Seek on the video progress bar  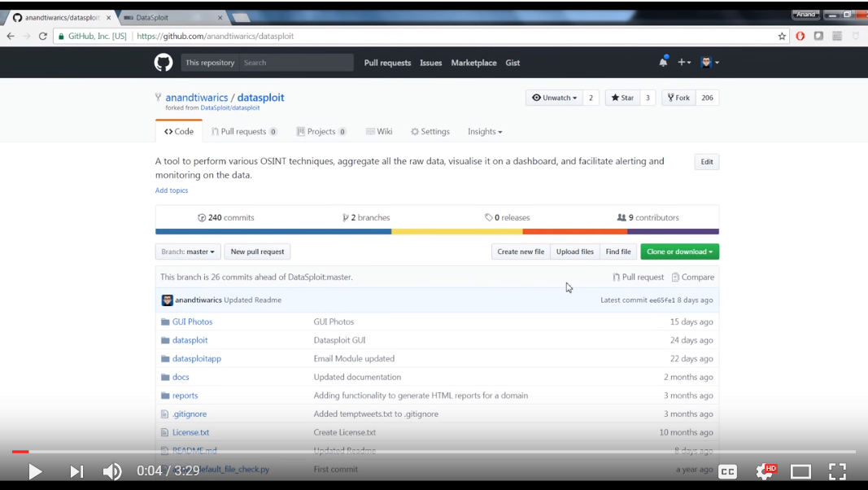pyautogui.click(x=434, y=452)
